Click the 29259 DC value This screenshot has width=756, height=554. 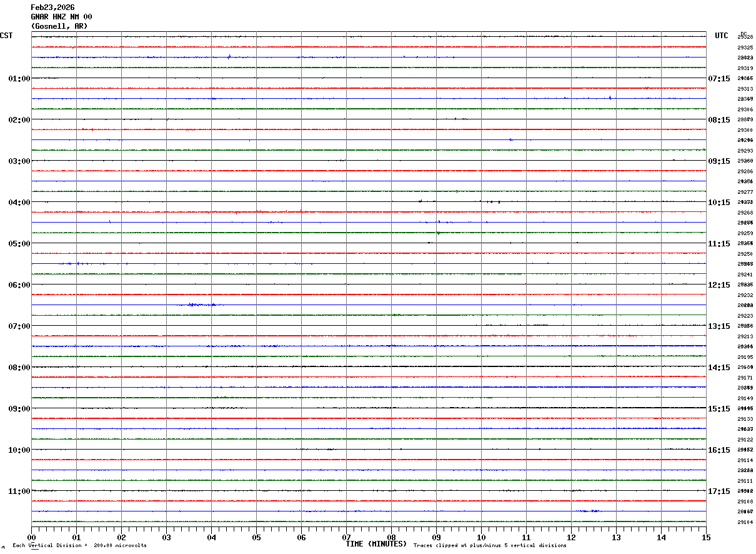point(745,233)
